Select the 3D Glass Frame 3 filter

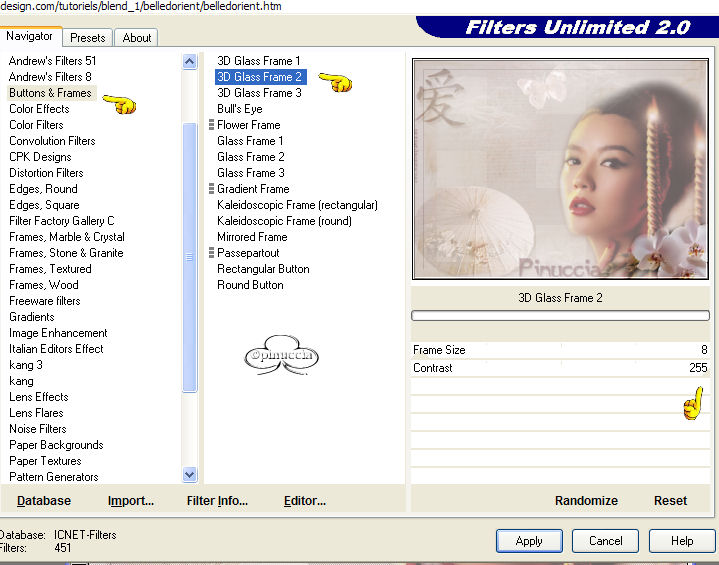pyautogui.click(x=260, y=93)
